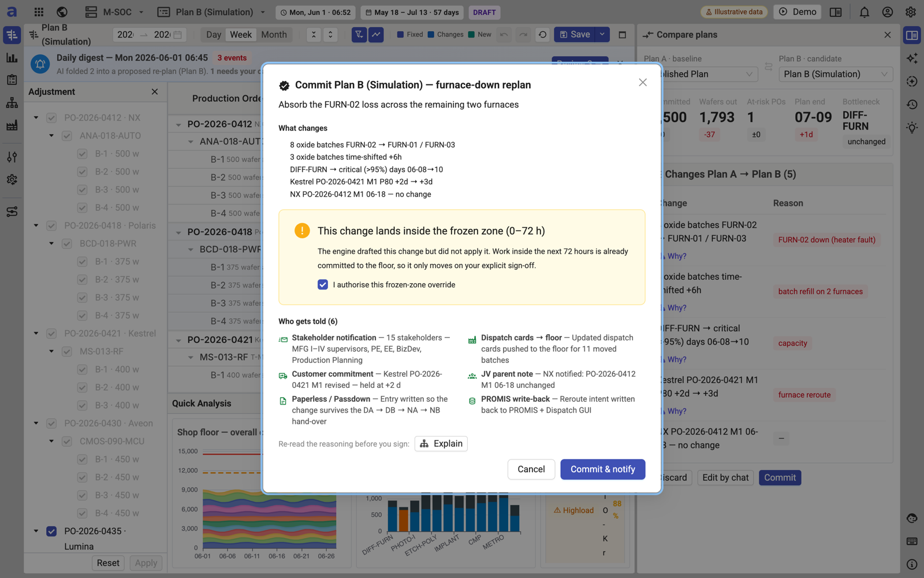Click Commit & notify button
Viewport: 924px width, 578px height.
coord(603,469)
